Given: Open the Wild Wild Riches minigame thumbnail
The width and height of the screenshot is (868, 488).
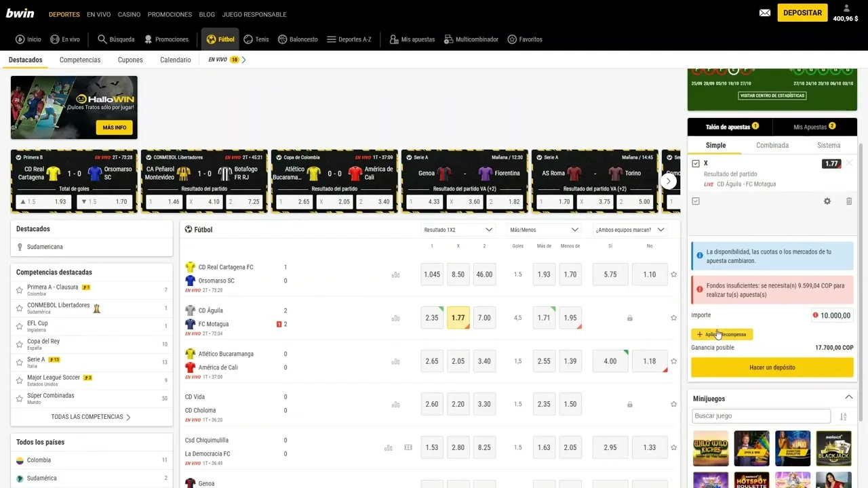Looking at the screenshot, I should pos(711,448).
